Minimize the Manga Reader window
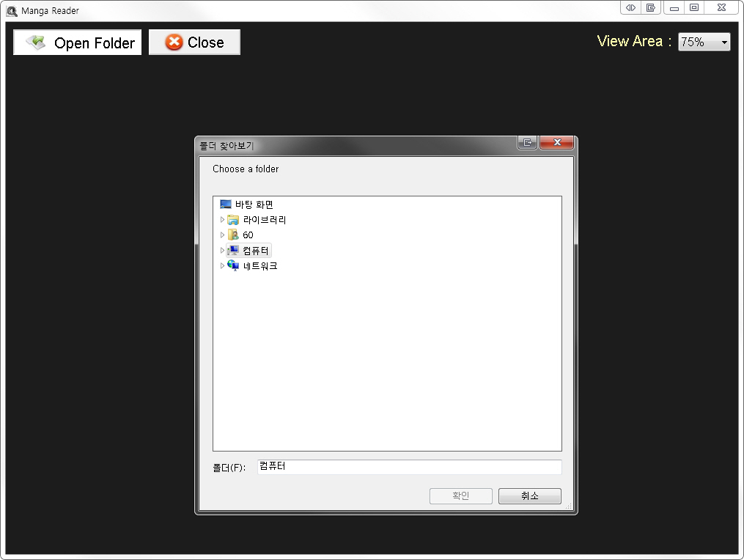This screenshot has height=560, width=744. pyautogui.click(x=674, y=7)
